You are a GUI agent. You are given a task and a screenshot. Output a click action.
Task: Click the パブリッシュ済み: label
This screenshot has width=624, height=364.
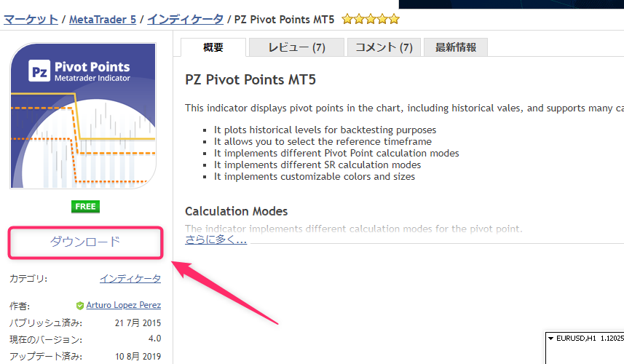[46, 323]
